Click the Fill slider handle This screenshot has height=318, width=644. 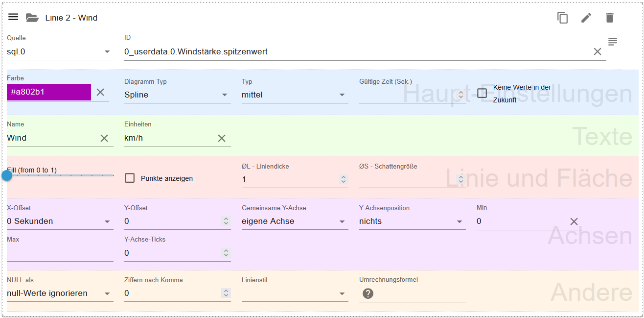[7, 175]
